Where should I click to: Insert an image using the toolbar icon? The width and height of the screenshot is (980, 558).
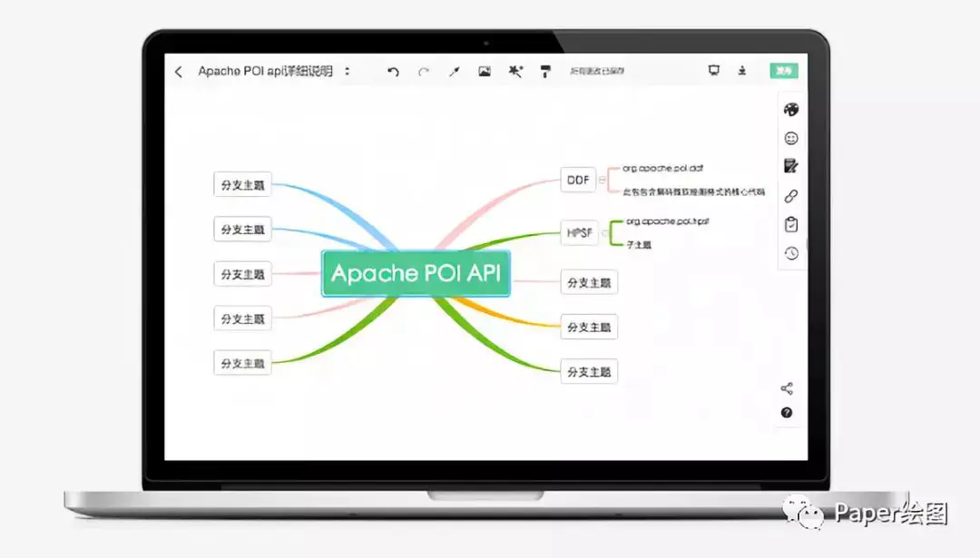coord(484,71)
